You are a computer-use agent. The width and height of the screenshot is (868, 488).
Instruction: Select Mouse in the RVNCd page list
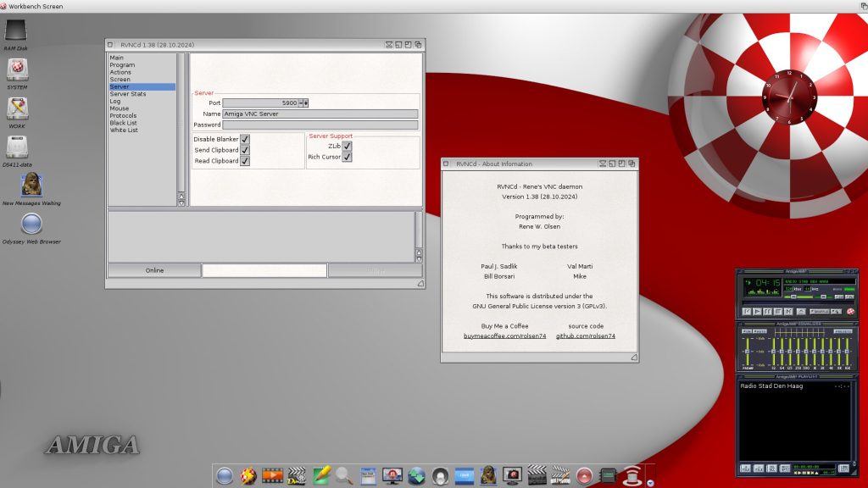(119, 108)
